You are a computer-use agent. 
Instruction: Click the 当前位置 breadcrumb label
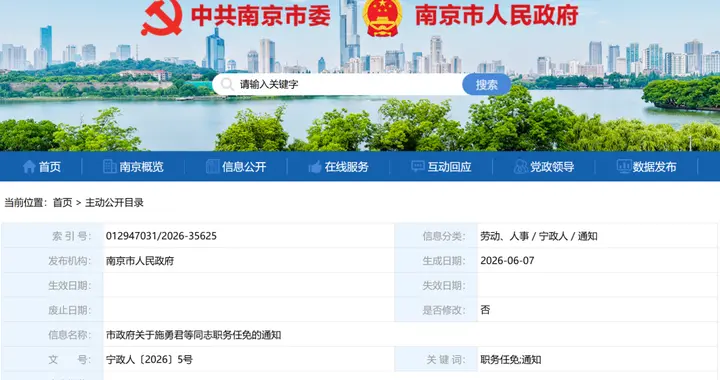coord(26,202)
